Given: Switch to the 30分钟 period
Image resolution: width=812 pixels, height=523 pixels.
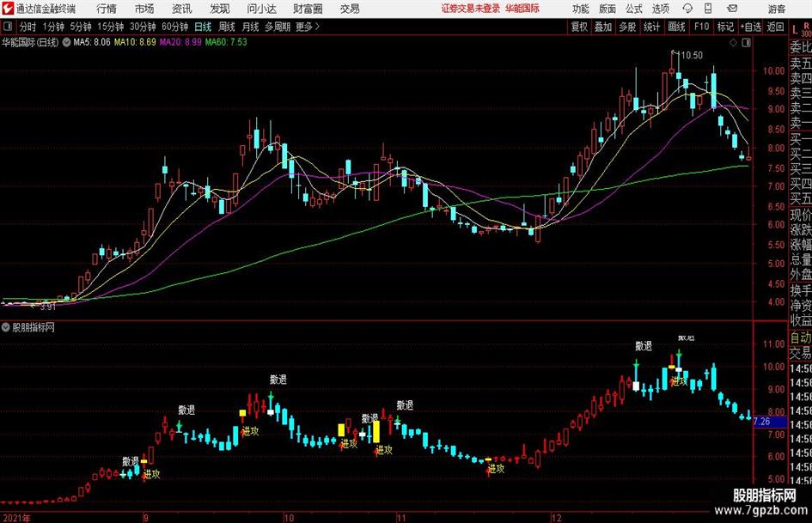Looking at the screenshot, I should click(143, 27).
